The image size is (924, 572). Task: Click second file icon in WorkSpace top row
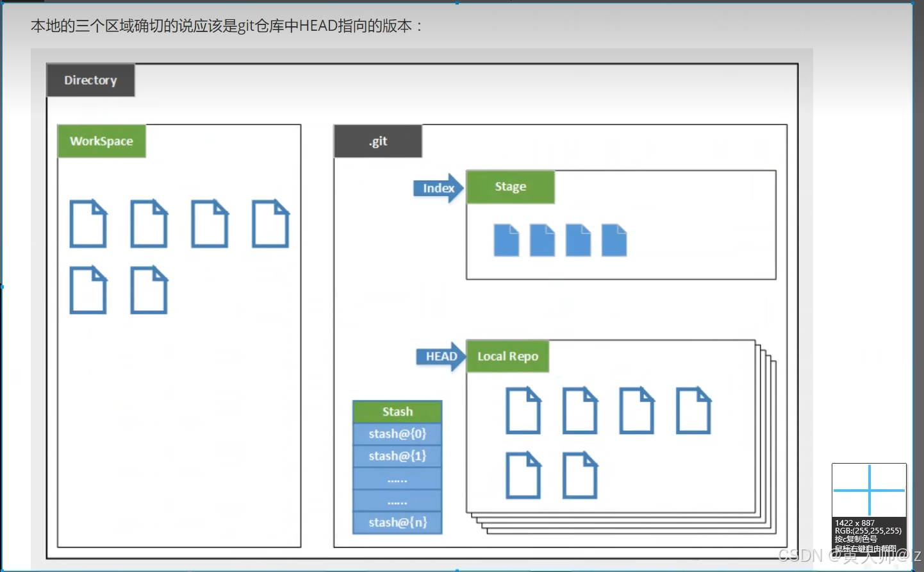149,224
